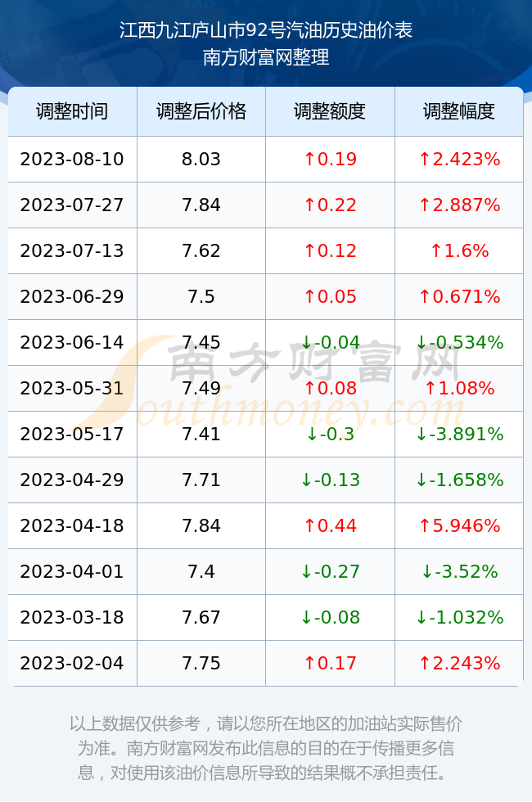Click the 调整后价格 column header
The image size is (532, 802).
[x=201, y=111]
